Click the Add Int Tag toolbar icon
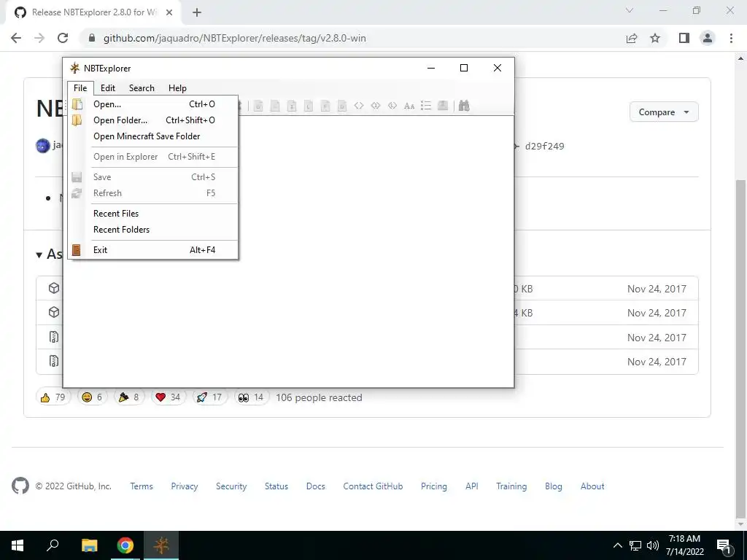This screenshot has width=747, height=560. tap(292, 106)
